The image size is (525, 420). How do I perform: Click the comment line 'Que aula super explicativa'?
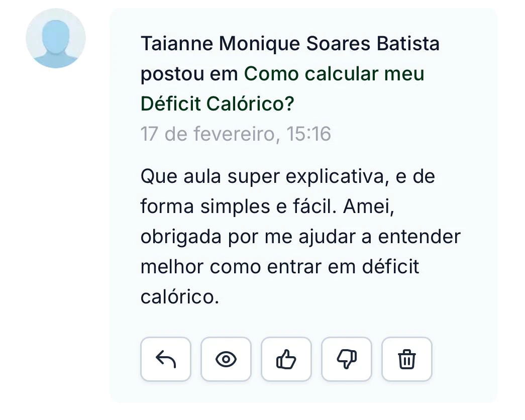tap(287, 177)
